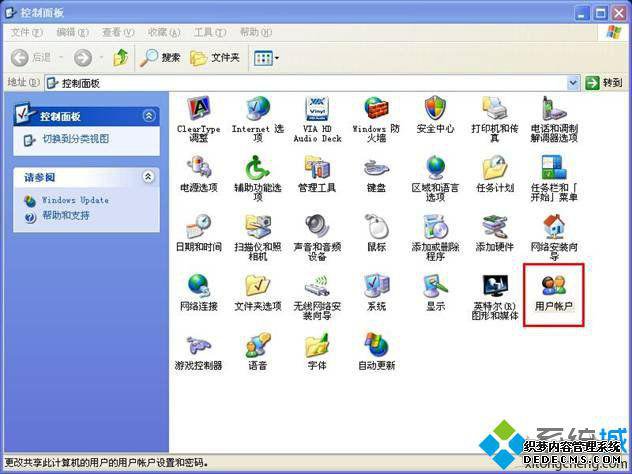Screen dimensions: 632x474
Task: Open the 用户帐户 (User Accounts) icon
Action: coord(554,293)
